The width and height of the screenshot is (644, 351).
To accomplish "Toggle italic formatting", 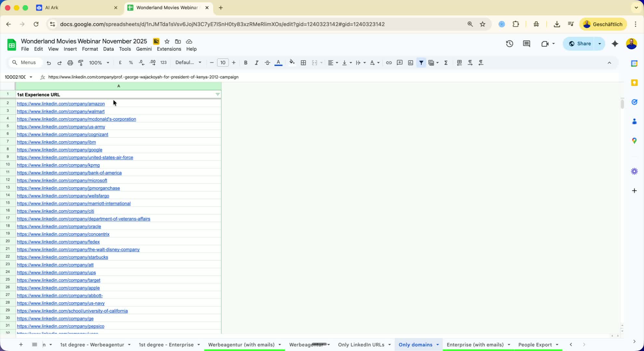I will tap(256, 63).
